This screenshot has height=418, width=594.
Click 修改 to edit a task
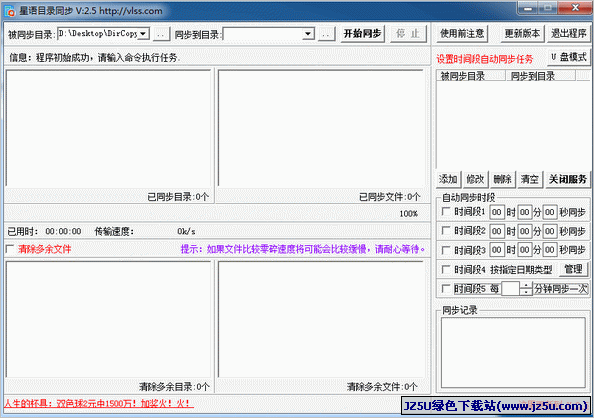pyautogui.click(x=475, y=179)
